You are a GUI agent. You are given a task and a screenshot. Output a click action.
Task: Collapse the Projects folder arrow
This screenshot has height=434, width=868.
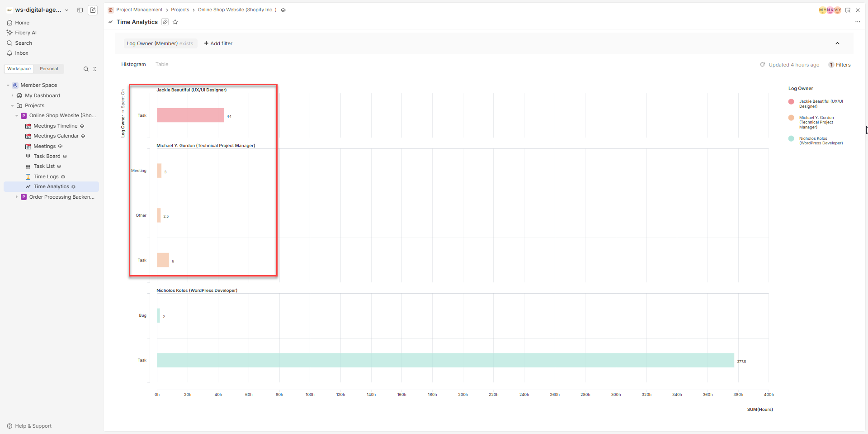point(12,105)
